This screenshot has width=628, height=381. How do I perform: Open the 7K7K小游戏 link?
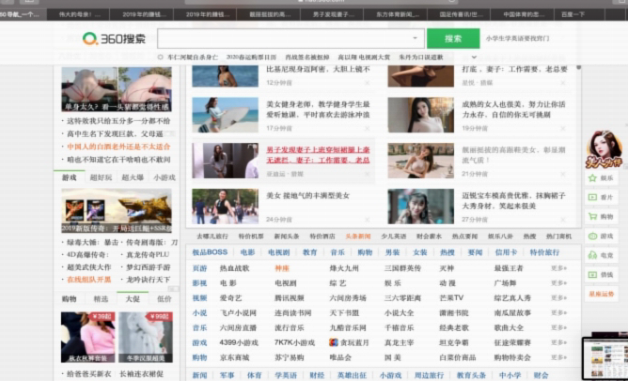(x=294, y=343)
